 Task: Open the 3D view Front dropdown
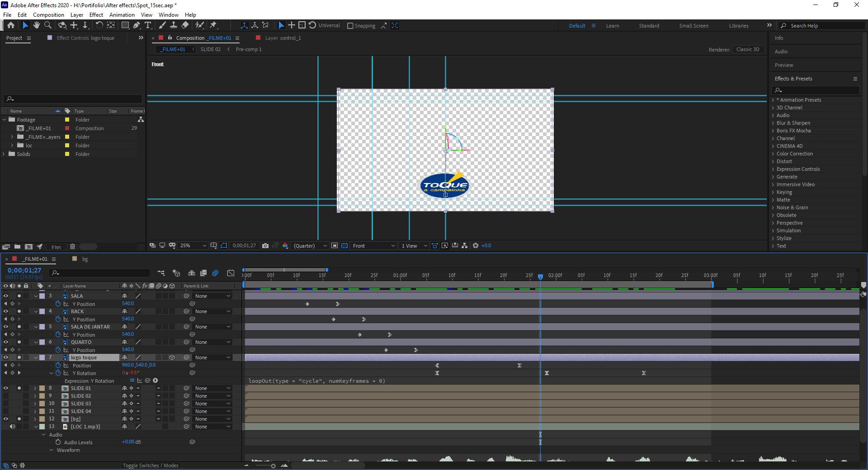[x=374, y=246]
